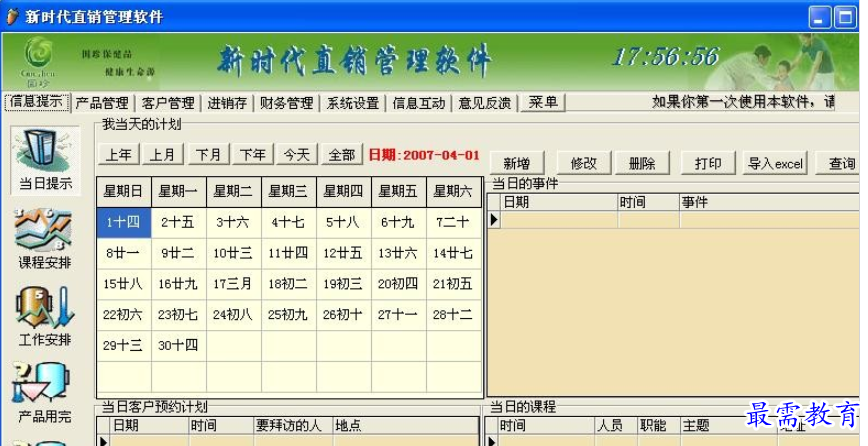This screenshot has width=868, height=446.
Task: Go to next year with 下年
Action: [x=252, y=154]
